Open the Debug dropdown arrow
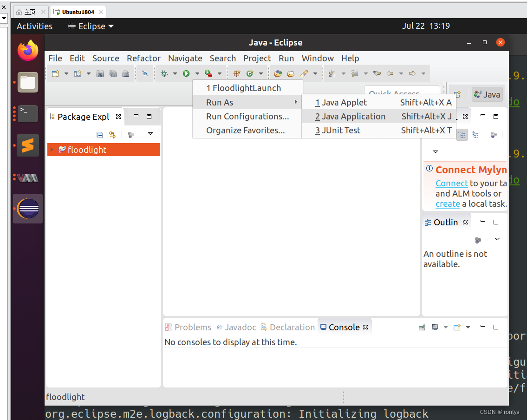 coord(175,74)
